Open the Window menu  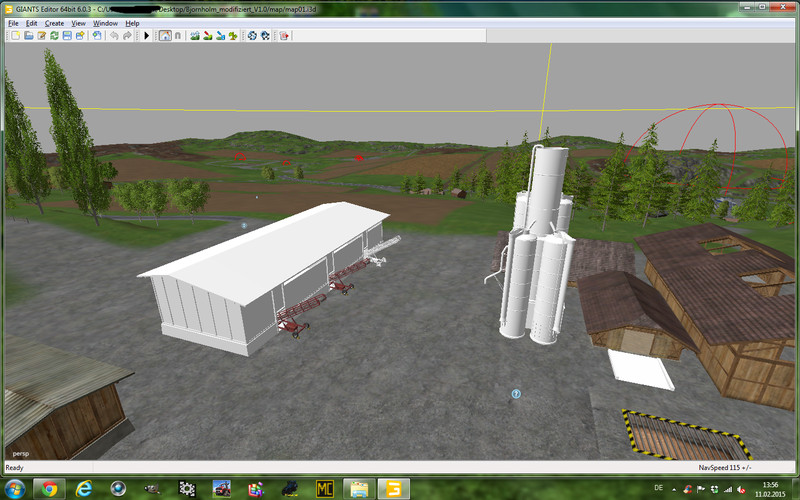104,23
